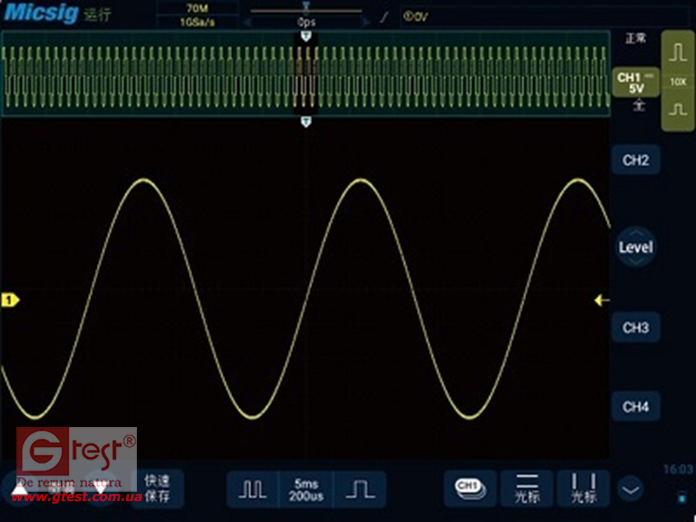The image size is (696, 522).
Task: Toggle channel CH3 on
Action: click(x=635, y=328)
